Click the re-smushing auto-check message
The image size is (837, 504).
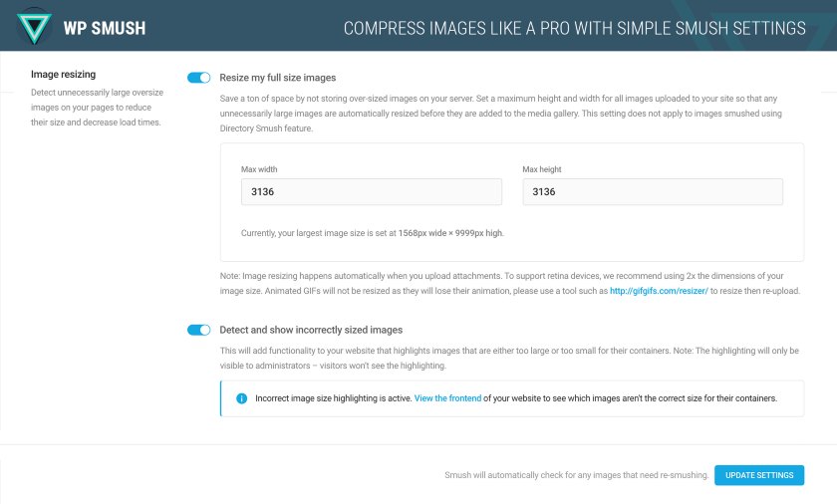[577, 475]
